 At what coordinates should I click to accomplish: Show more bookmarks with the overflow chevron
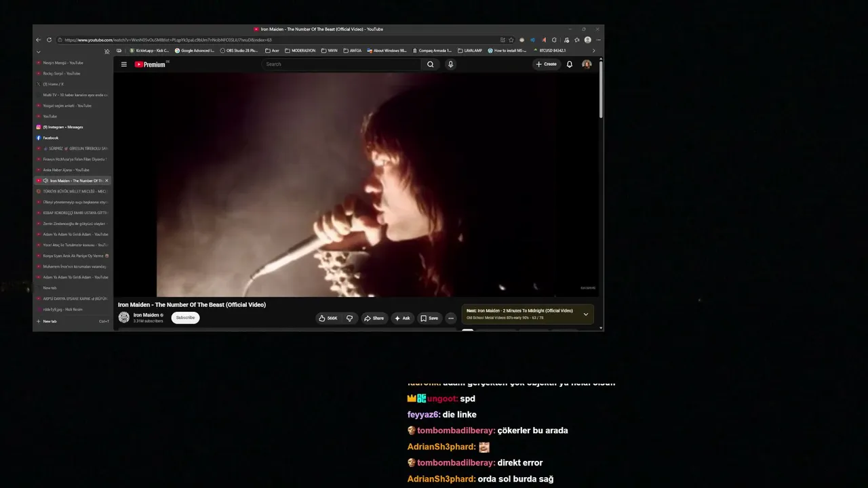tap(593, 51)
